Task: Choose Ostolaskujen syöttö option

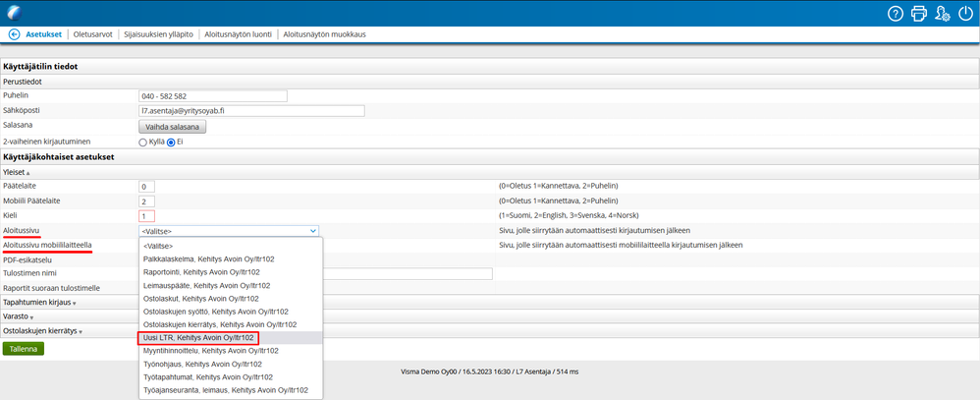Action: (231, 312)
